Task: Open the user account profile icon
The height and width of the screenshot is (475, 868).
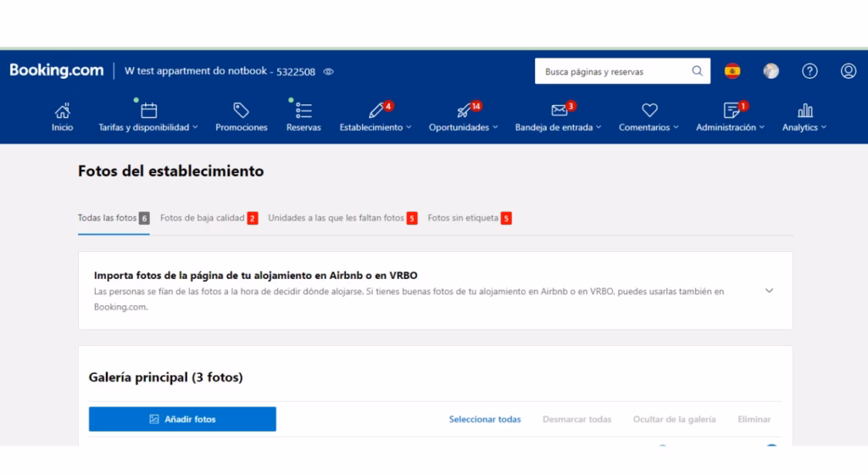Action: coord(848,71)
